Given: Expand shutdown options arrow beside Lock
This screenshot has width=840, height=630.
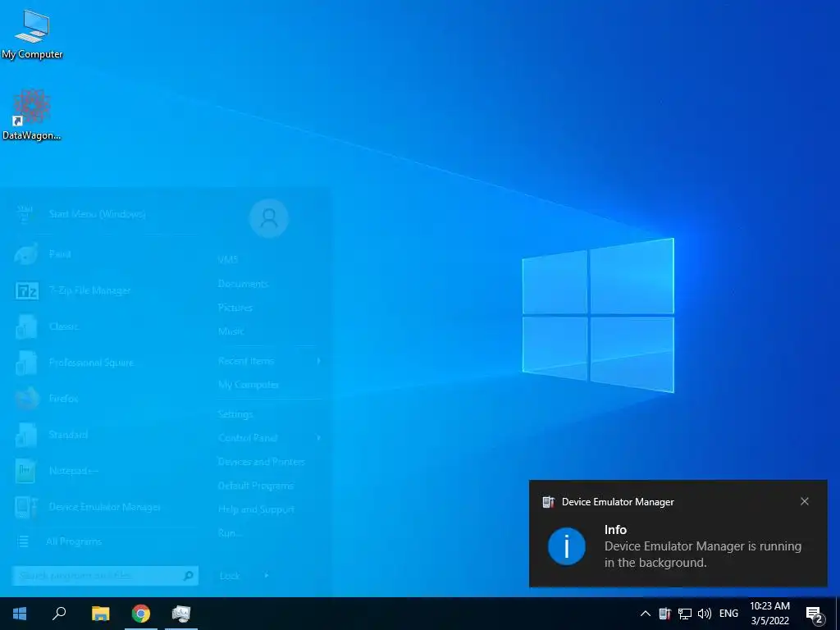Looking at the screenshot, I should coord(267,575).
